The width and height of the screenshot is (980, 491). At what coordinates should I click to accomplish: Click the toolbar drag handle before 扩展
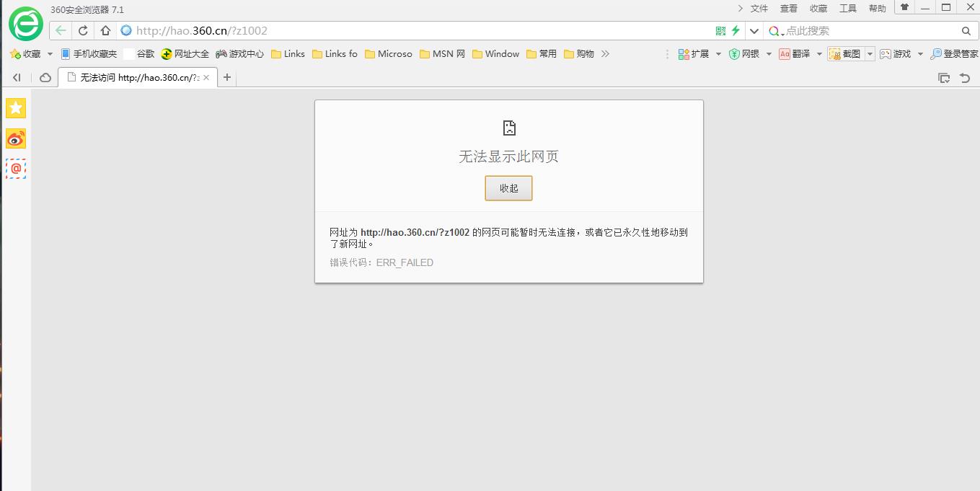667,54
